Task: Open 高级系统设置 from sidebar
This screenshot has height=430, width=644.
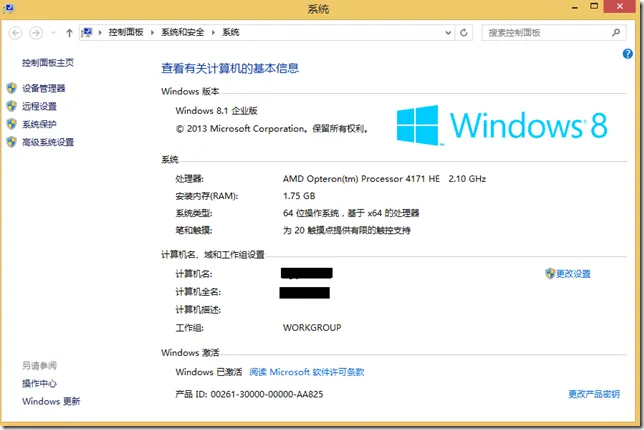Action: point(48,143)
